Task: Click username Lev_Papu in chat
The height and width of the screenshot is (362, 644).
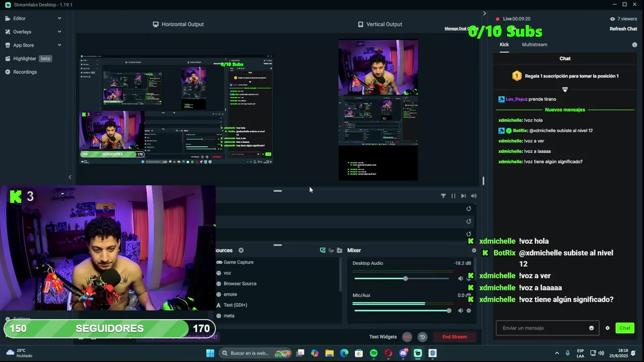Action: [516, 100]
